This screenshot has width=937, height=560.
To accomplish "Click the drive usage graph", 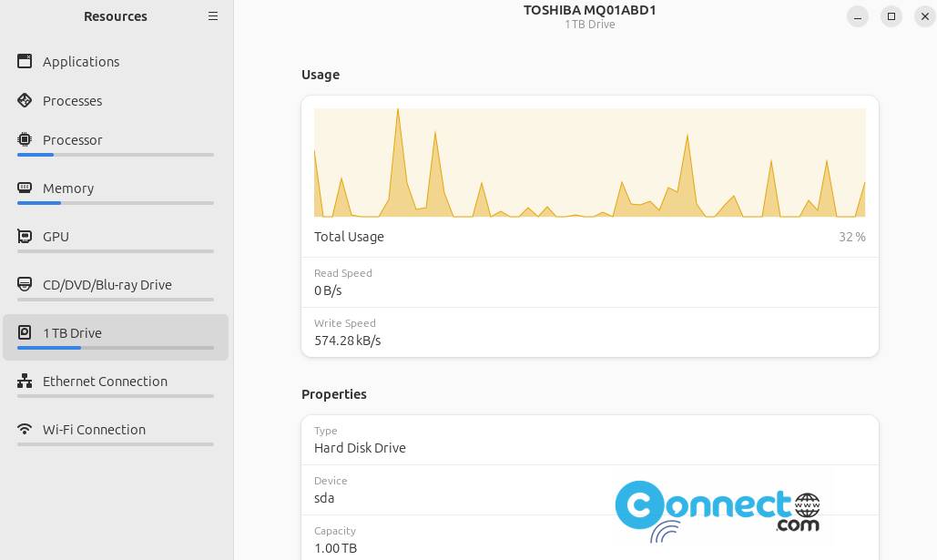I will point(590,163).
